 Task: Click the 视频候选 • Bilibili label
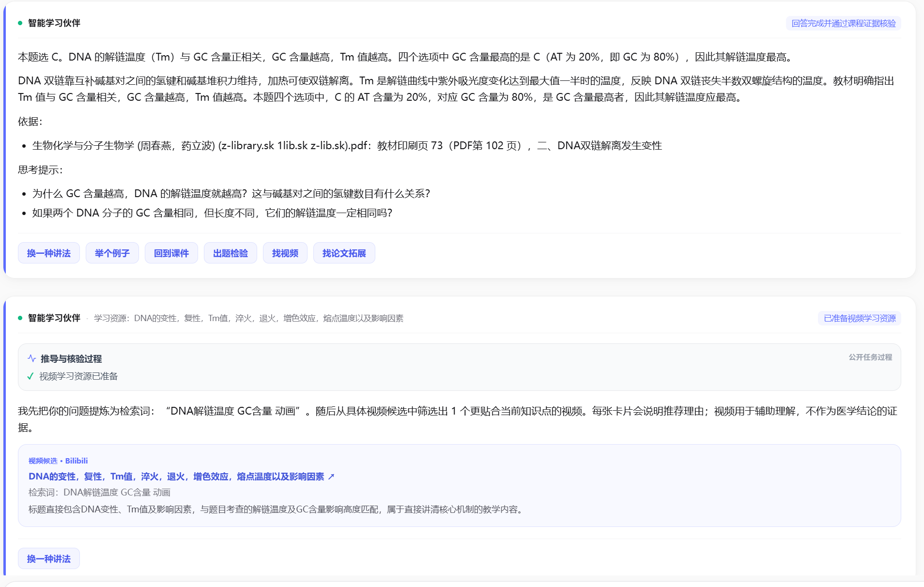(58, 461)
